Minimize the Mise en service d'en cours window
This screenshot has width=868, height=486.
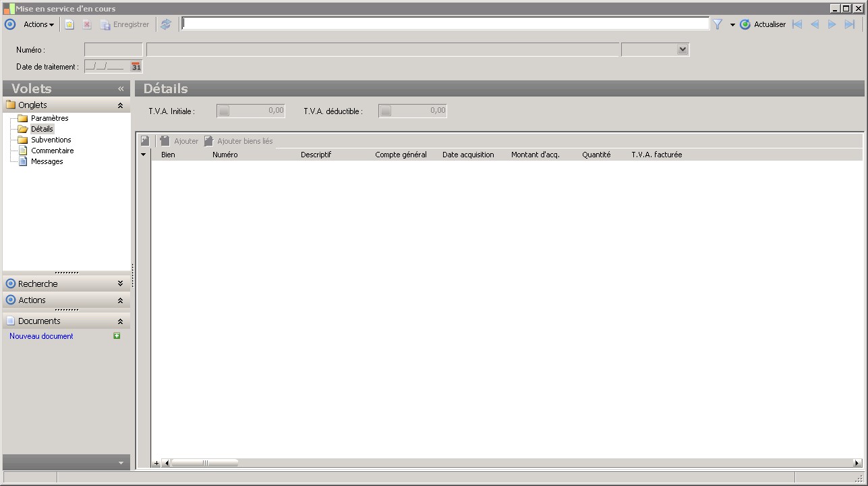pos(835,9)
